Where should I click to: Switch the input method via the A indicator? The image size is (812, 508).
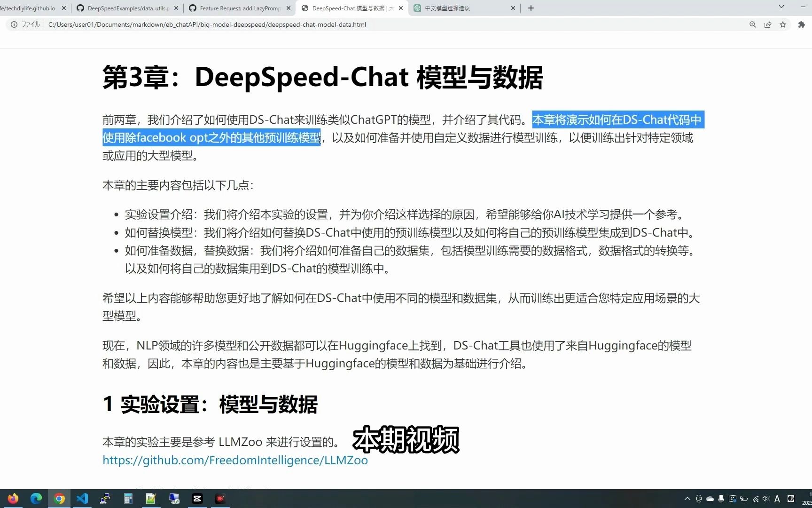click(778, 499)
